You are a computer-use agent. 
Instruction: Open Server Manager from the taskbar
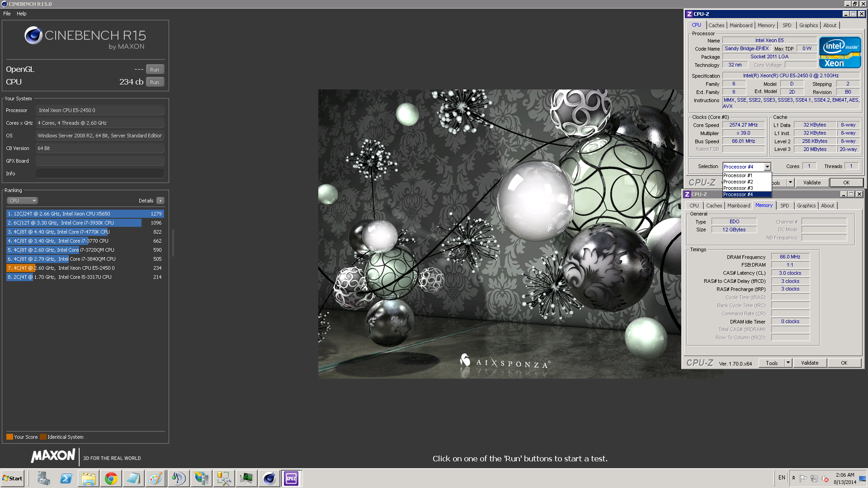(x=44, y=478)
